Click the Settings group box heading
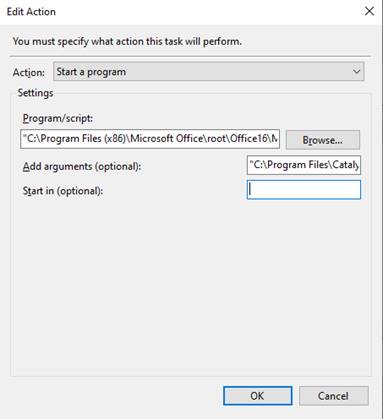383x419 pixels. pyautogui.click(x=35, y=93)
